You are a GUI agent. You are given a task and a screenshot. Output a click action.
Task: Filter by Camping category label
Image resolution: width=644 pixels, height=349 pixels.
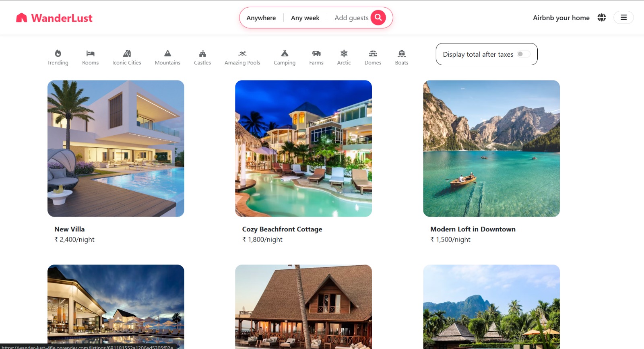285,63
